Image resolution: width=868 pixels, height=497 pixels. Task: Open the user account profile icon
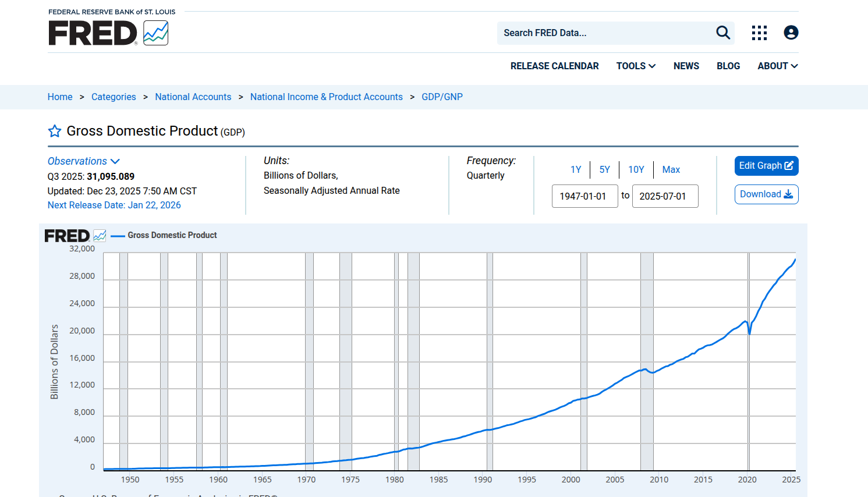pos(791,33)
